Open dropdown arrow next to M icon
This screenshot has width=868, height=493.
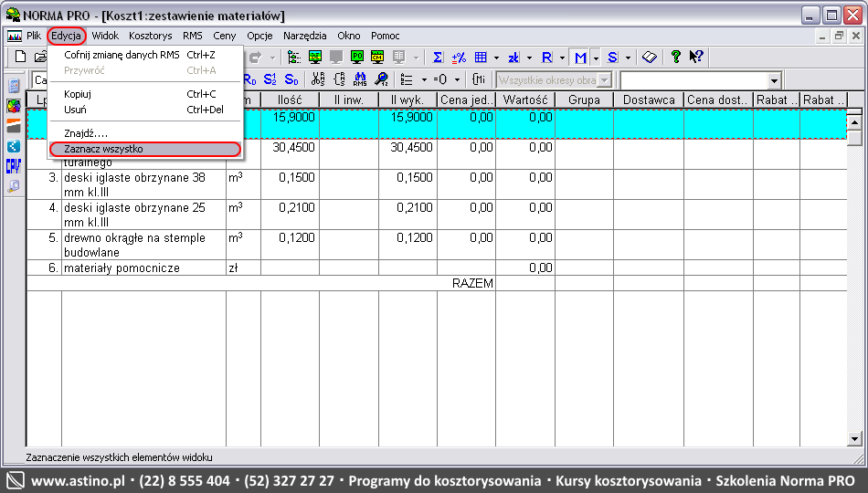coord(596,58)
